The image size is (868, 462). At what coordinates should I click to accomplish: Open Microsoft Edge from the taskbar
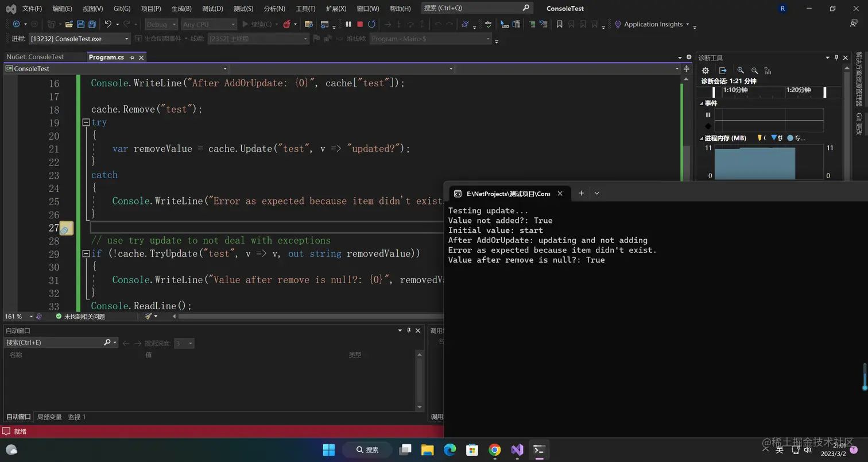click(449, 450)
